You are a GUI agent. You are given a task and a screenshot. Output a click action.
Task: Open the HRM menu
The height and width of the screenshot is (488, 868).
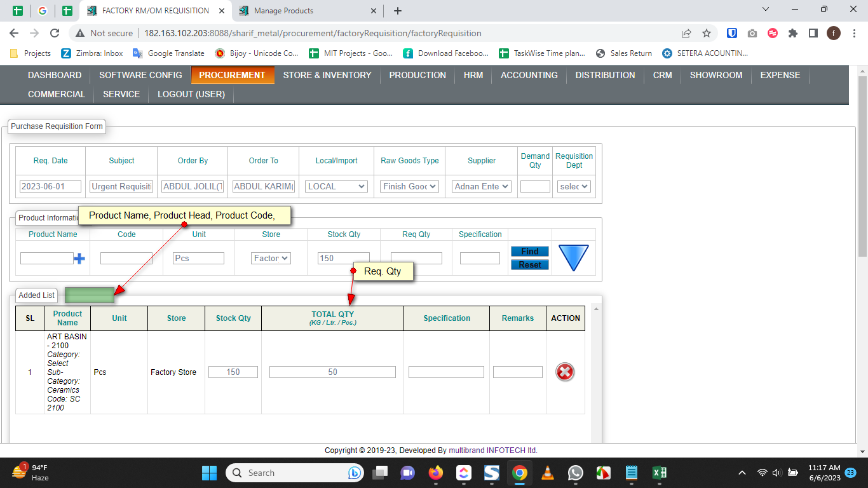pos(473,75)
